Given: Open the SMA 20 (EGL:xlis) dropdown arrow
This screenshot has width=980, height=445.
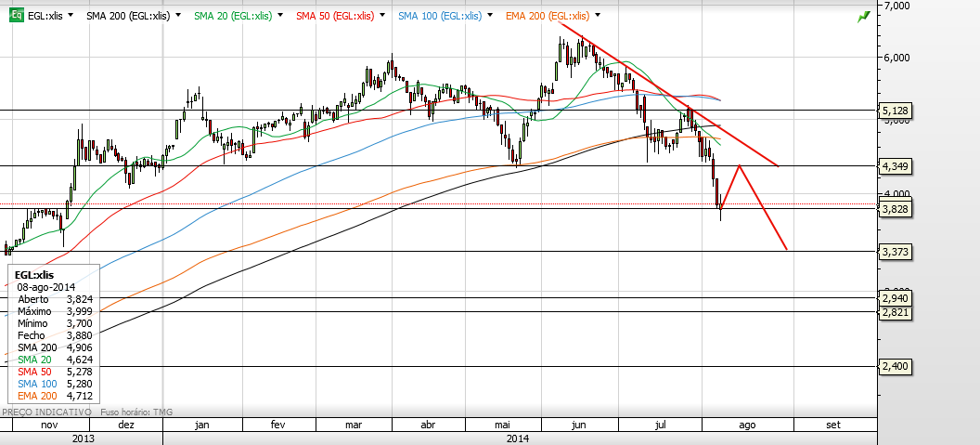Looking at the screenshot, I should (280, 15).
